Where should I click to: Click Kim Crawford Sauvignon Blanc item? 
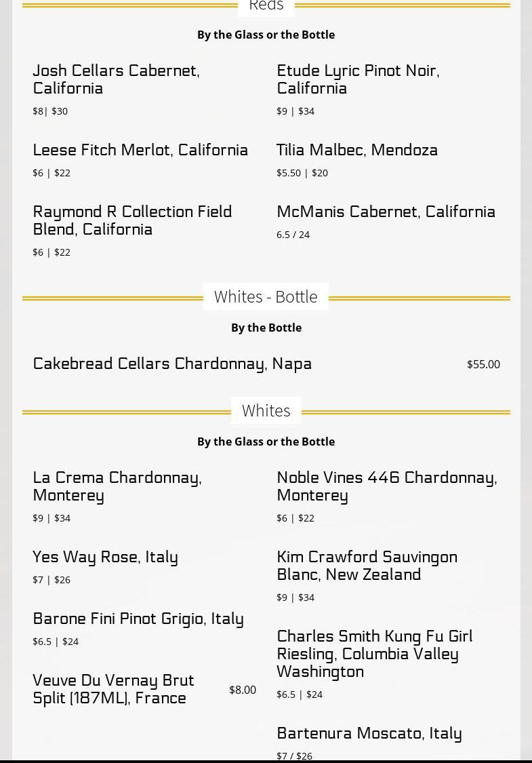tap(367, 566)
